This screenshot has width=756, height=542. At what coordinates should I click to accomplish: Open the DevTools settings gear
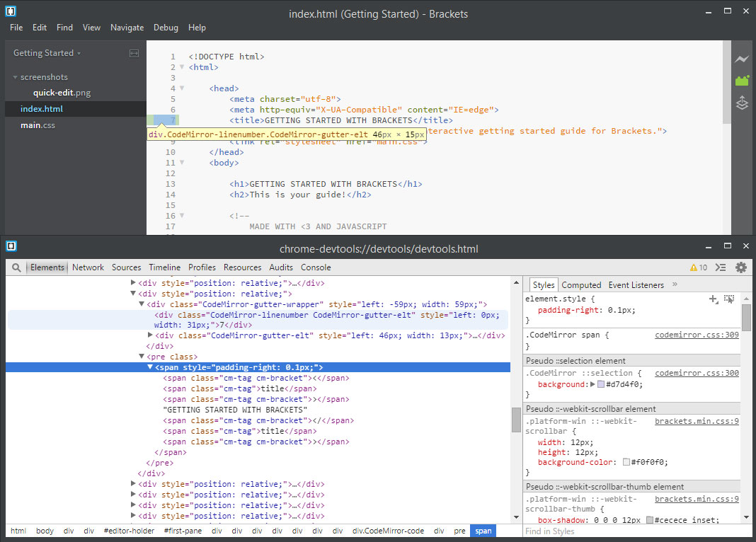[x=740, y=267]
